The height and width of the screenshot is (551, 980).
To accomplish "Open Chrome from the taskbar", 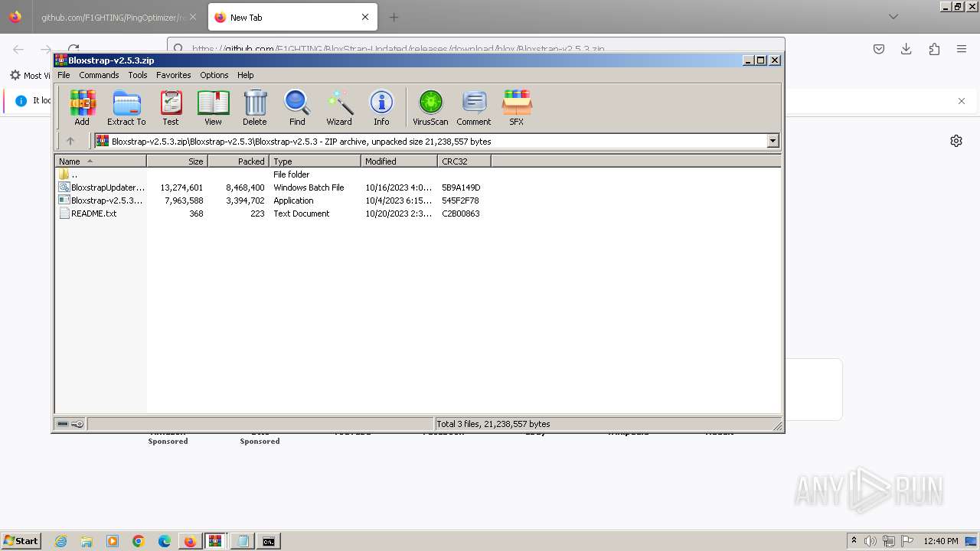I will pyautogui.click(x=139, y=541).
